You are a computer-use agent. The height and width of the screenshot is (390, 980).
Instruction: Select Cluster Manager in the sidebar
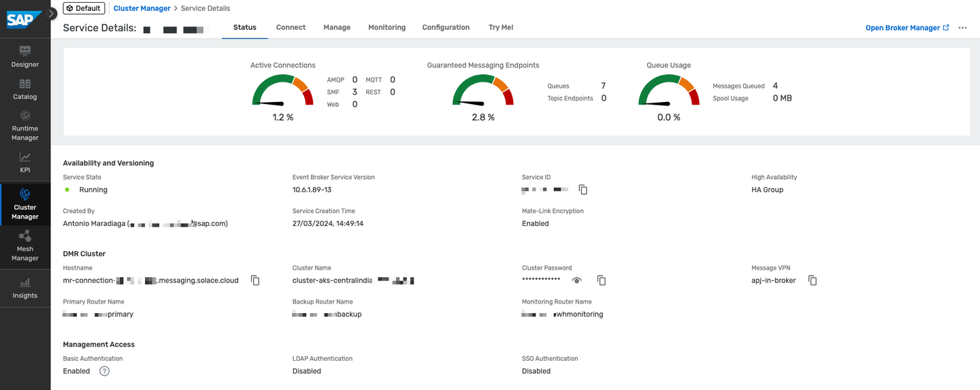tap(25, 204)
